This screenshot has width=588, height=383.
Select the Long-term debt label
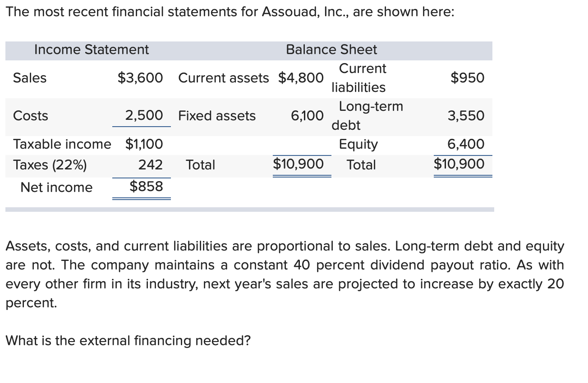(367, 116)
